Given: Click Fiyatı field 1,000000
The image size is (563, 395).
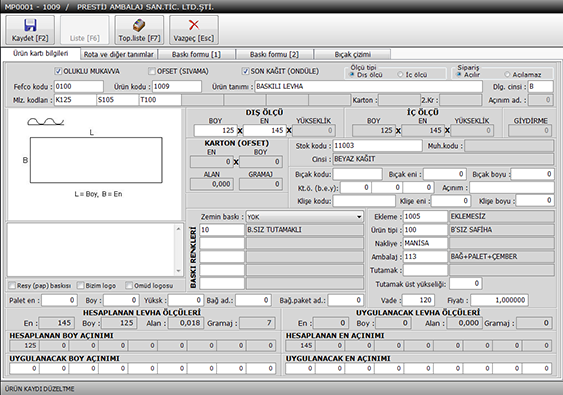Looking at the screenshot, I should coord(499,300).
